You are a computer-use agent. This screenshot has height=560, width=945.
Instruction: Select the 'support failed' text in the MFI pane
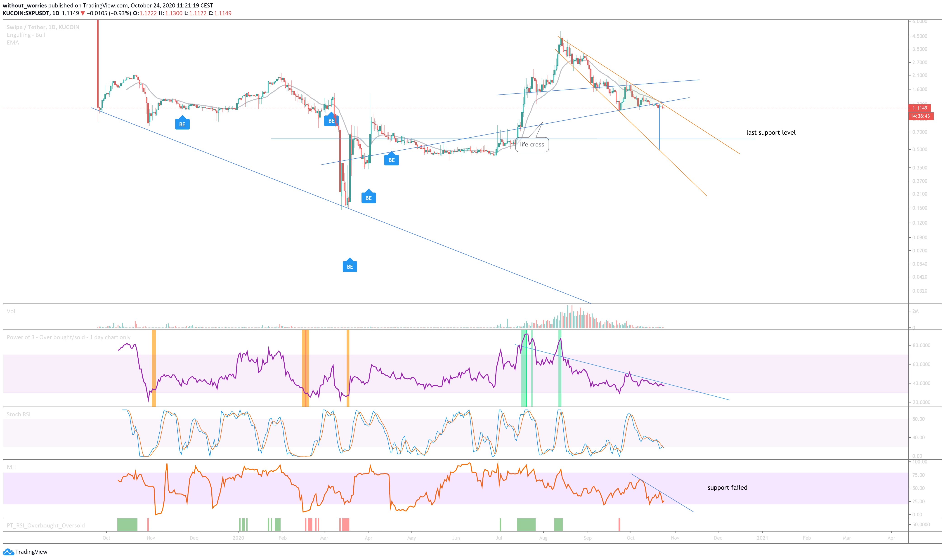coord(727,487)
